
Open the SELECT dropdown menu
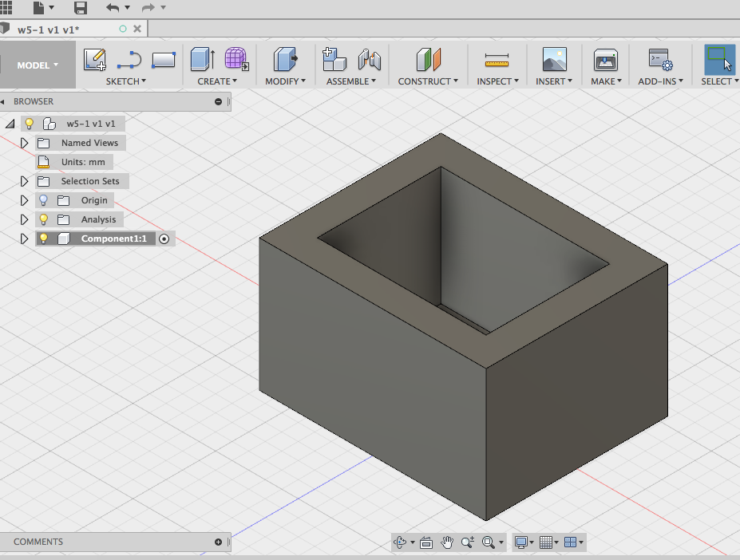tap(720, 81)
